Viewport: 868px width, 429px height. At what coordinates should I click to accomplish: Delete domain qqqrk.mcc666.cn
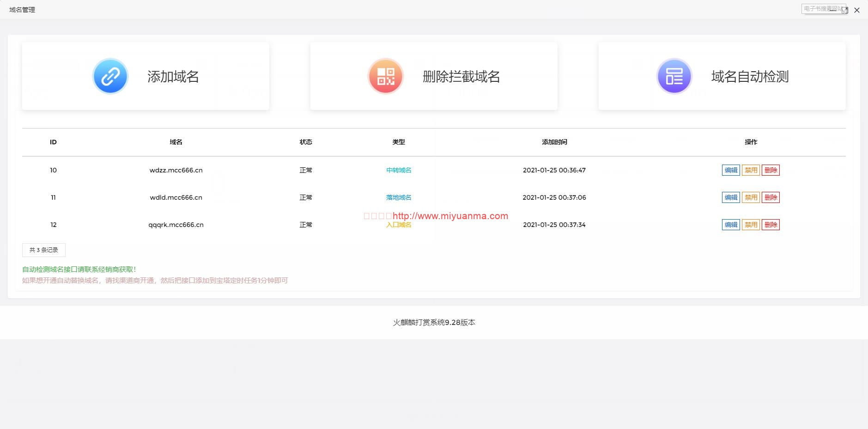point(771,225)
